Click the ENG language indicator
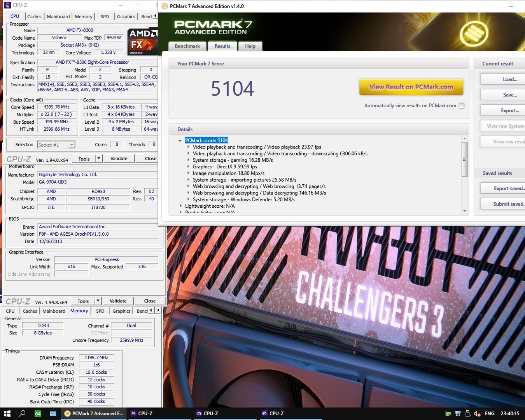Viewport: 525px width, 420px height. point(490,413)
